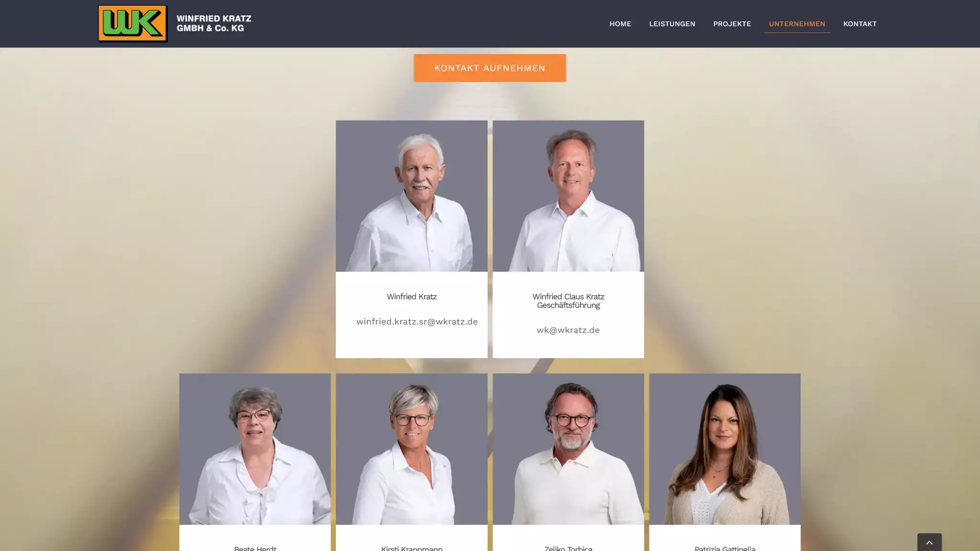
Task: Click the Winfried Kratz GmbH & Co. KG title
Action: 214,23
